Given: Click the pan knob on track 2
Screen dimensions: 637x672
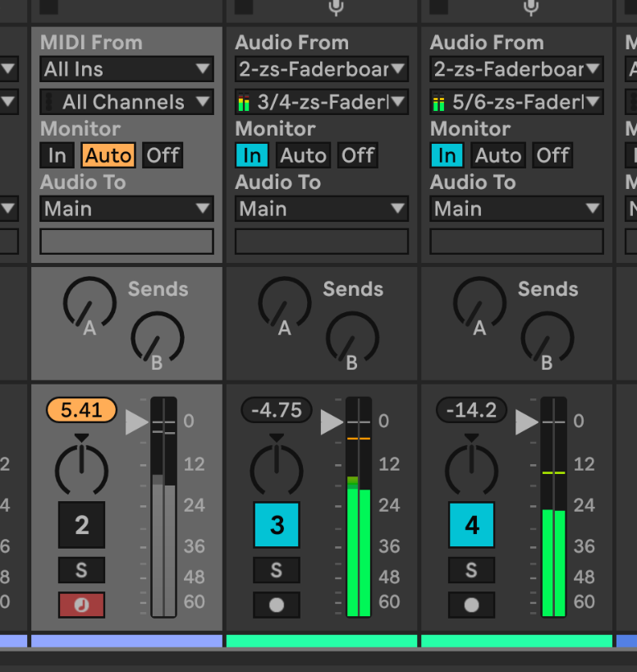Looking at the screenshot, I should click(x=81, y=470).
